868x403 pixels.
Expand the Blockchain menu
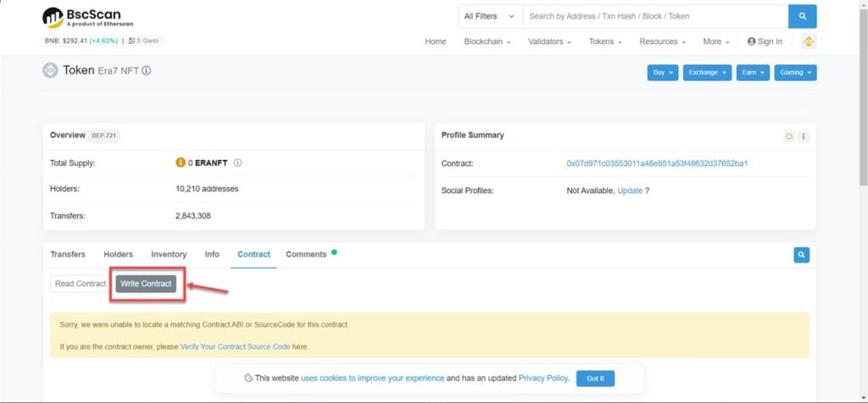point(487,41)
